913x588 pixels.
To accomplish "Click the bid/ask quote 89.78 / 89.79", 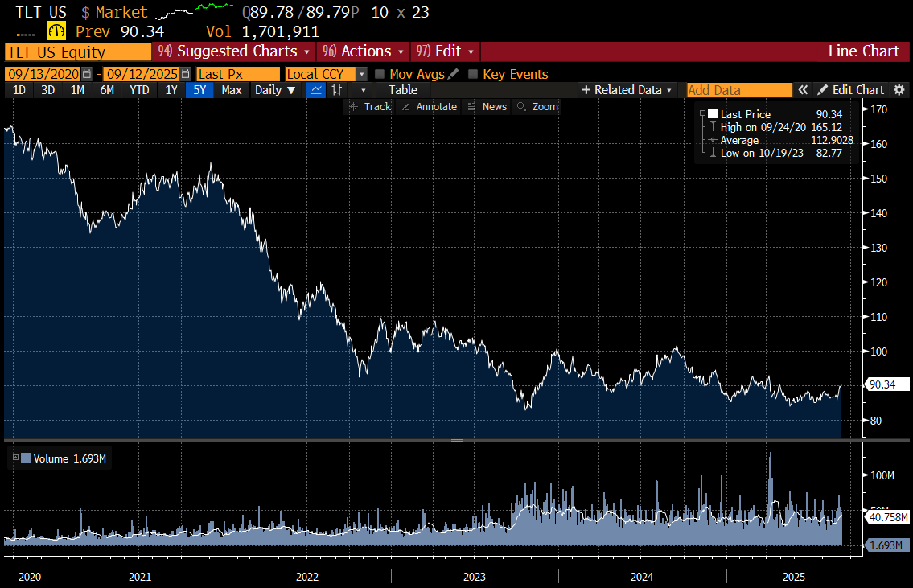I will (x=301, y=12).
